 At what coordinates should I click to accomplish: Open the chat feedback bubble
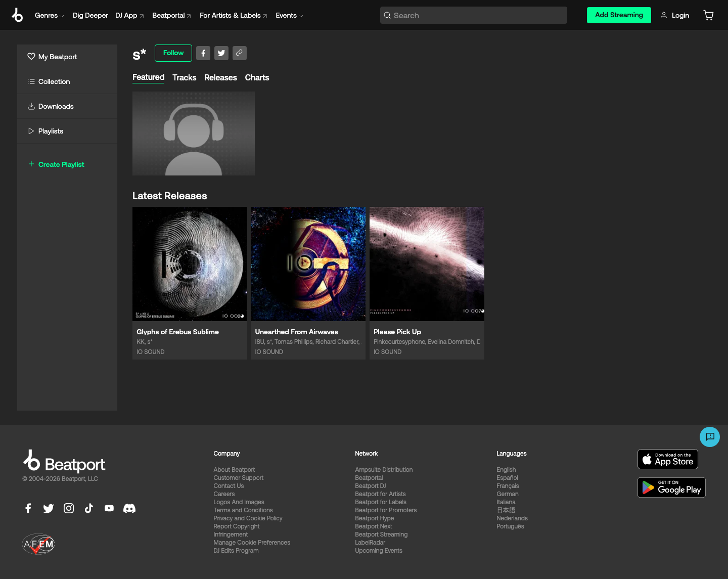pyautogui.click(x=710, y=437)
